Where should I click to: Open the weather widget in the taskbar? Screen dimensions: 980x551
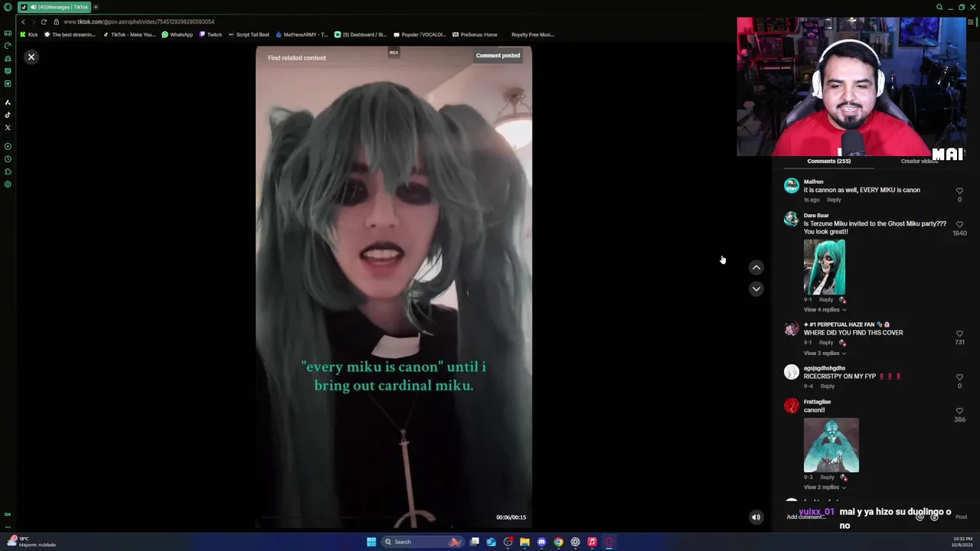click(31, 542)
